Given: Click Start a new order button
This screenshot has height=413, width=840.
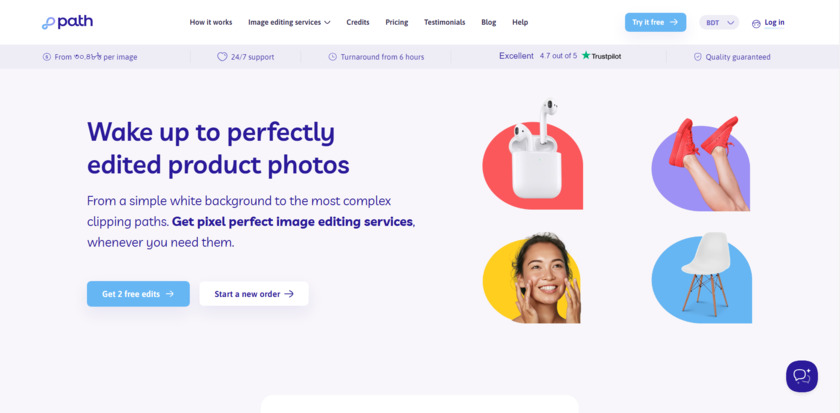Looking at the screenshot, I should [x=254, y=294].
